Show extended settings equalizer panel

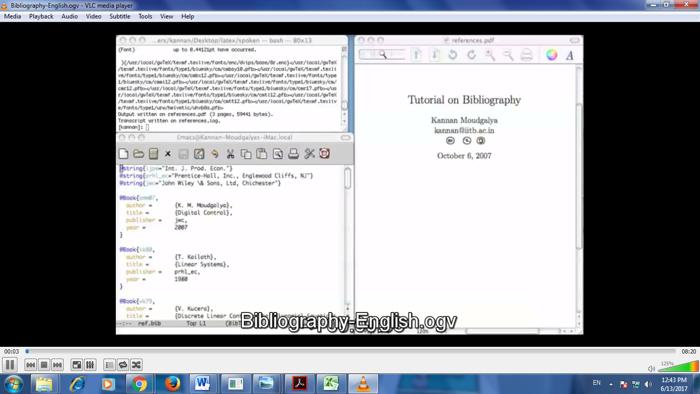coord(90,365)
